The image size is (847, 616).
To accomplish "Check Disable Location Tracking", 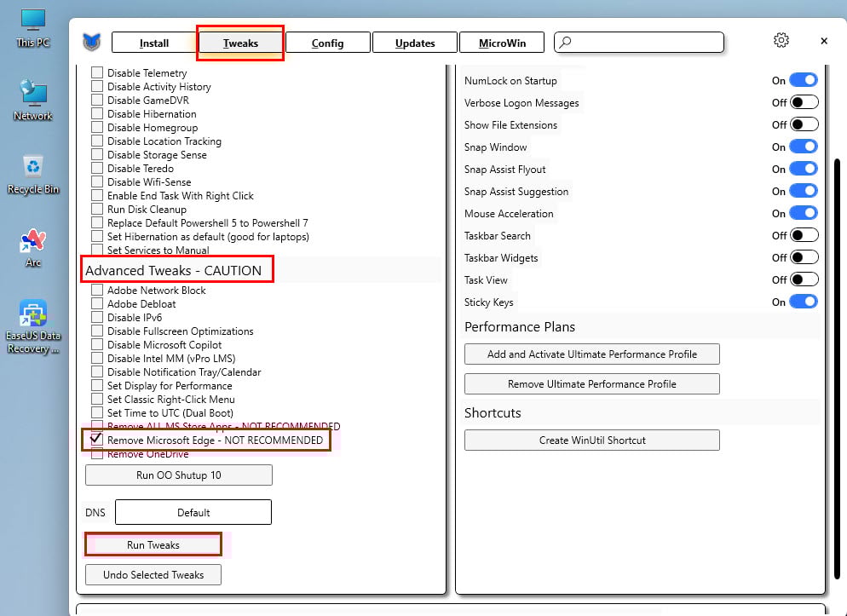I will [x=97, y=141].
